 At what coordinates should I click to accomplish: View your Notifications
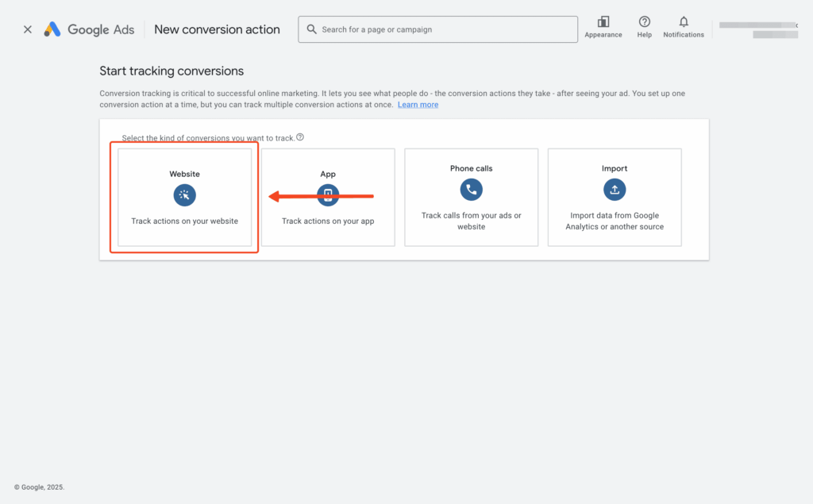pos(683,25)
